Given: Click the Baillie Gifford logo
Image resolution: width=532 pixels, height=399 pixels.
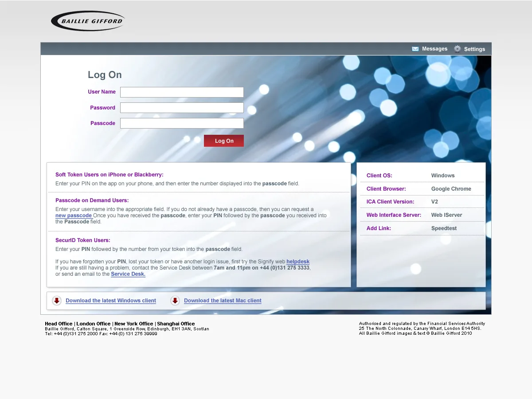Looking at the screenshot, I should pyautogui.click(x=88, y=21).
